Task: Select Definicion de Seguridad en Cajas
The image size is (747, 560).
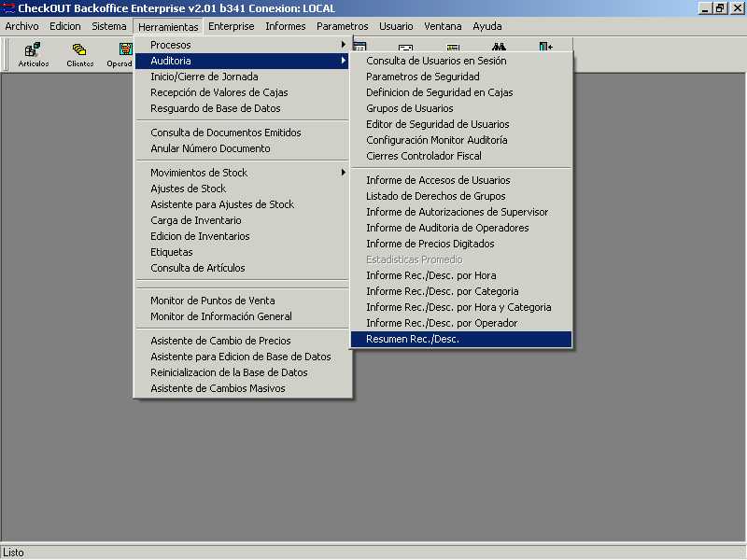Action: click(x=461, y=92)
